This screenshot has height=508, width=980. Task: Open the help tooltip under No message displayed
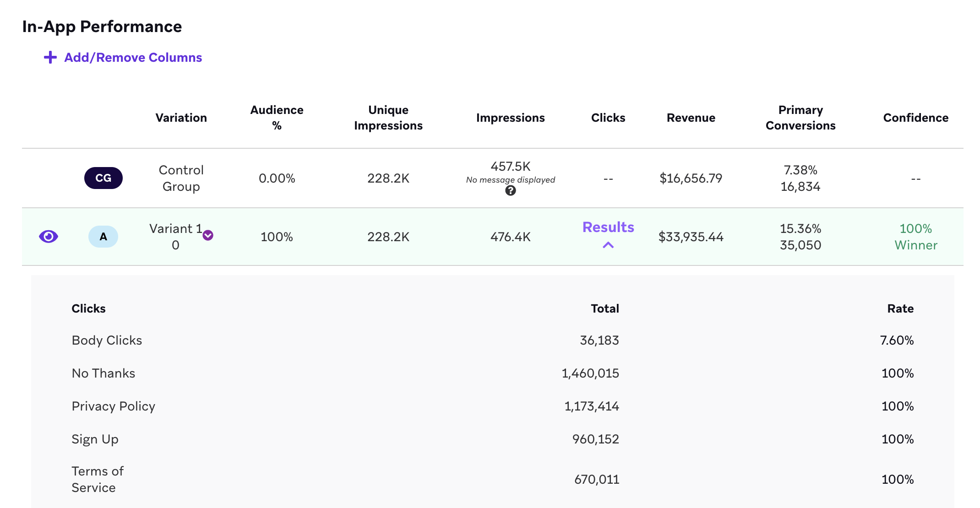click(510, 191)
